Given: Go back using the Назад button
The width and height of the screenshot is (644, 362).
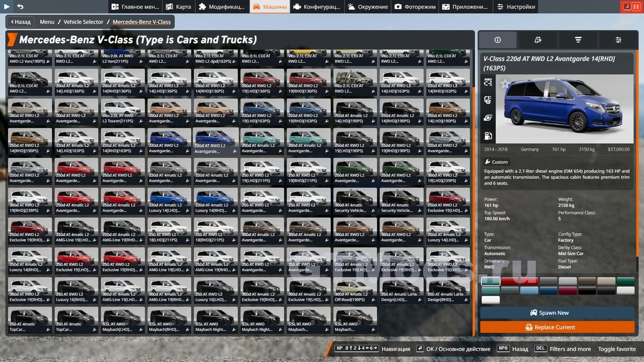Looking at the screenshot, I should click(x=19, y=22).
